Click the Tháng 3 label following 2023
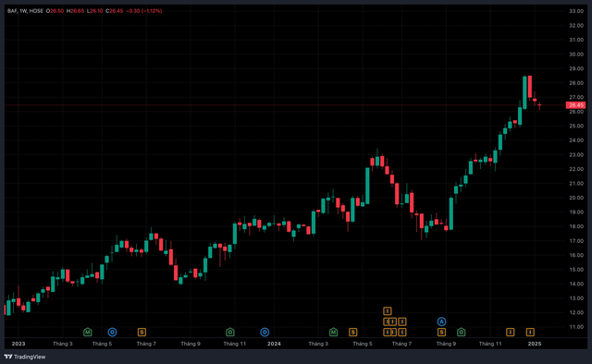The image size is (592, 364). coord(63,344)
